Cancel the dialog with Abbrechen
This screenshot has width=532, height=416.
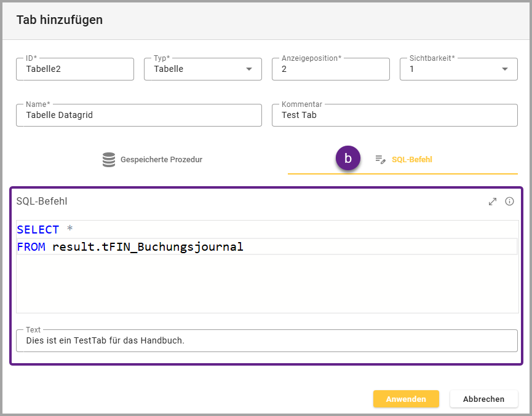(x=483, y=399)
